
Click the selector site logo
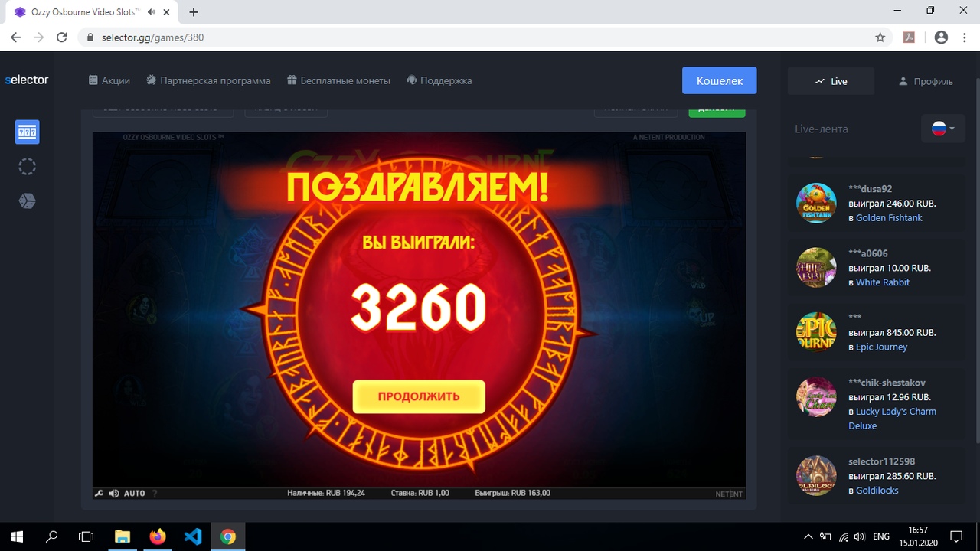tap(27, 80)
